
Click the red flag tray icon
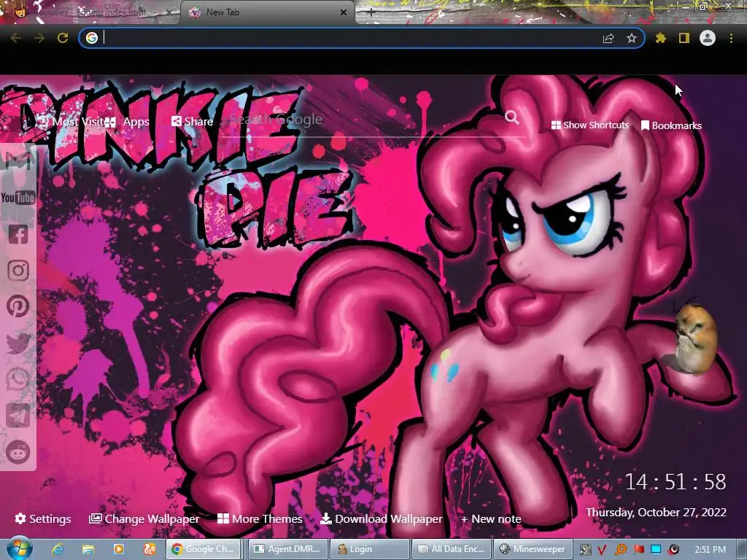coord(638,549)
